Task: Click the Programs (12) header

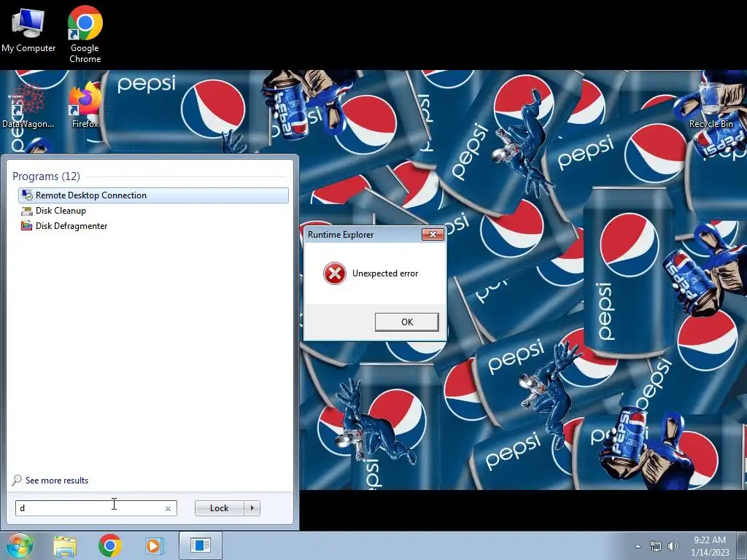Action: point(46,176)
